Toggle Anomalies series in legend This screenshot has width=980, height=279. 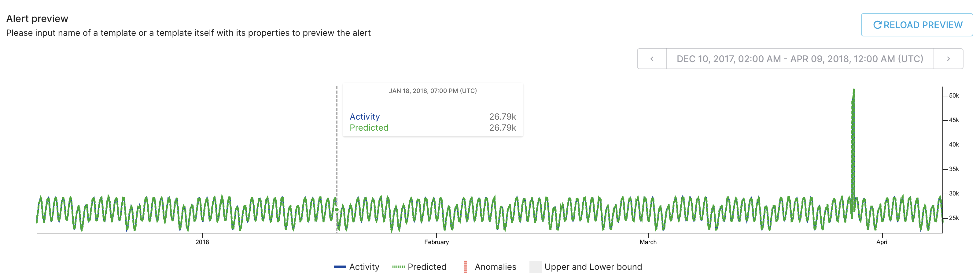click(490, 267)
